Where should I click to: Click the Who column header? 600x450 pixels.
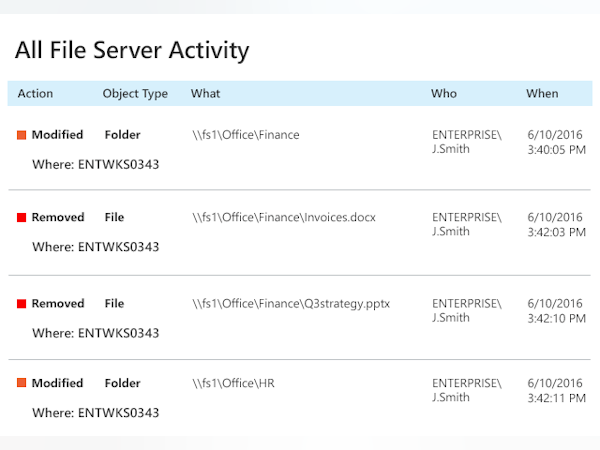point(444,94)
